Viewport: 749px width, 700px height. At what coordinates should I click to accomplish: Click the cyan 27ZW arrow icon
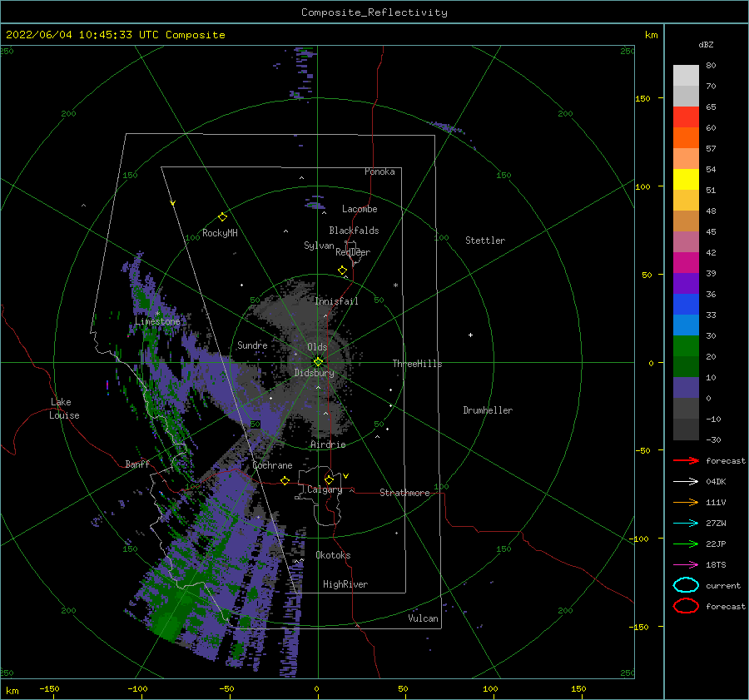(x=686, y=524)
